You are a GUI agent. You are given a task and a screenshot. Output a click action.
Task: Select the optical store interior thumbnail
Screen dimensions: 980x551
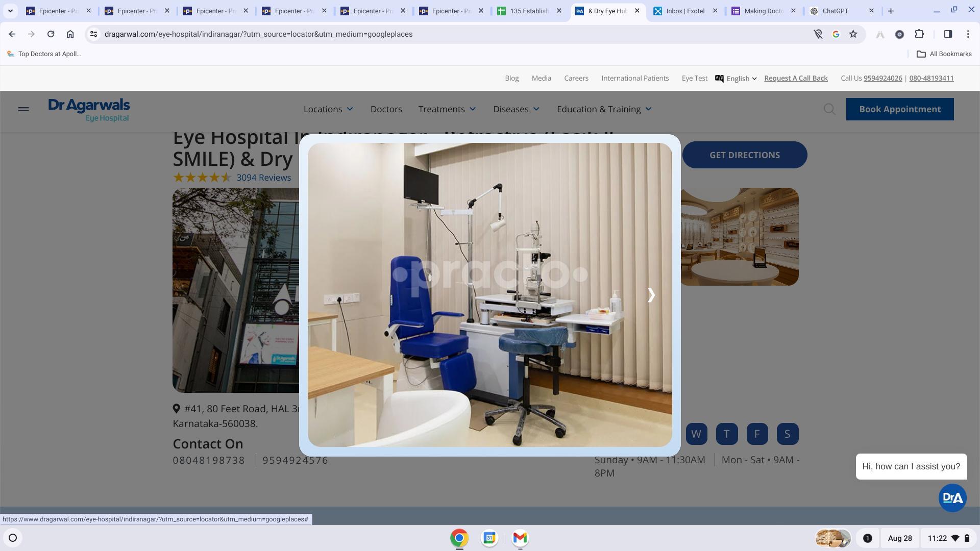[x=740, y=237]
